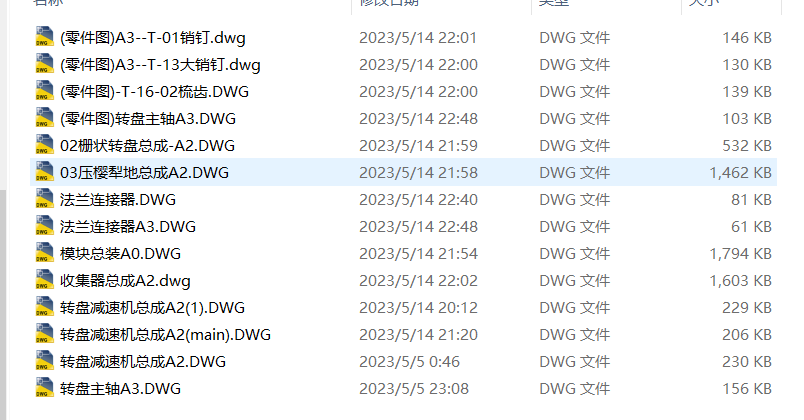Click DWG icon of 收集器总成A2.dwg
Image resolution: width=804 pixels, height=420 pixels.
pyautogui.click(x=45, y=281)
